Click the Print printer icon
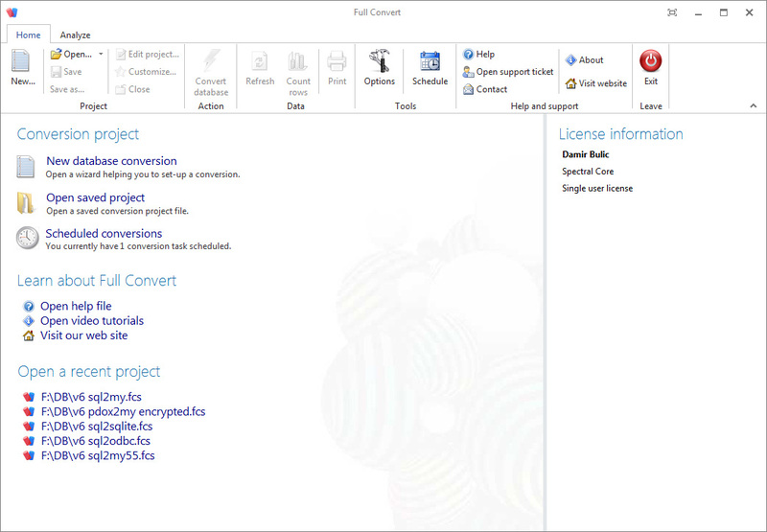The height and width of the screenshot is (532, 767). (x=337, y=61)
